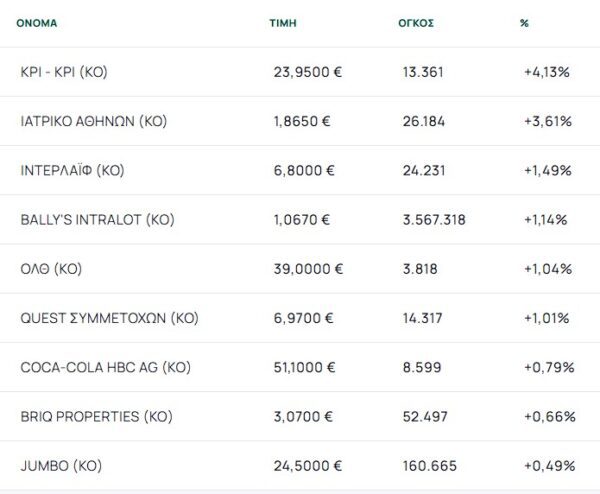Select the ΙΝΤΕΡΛΑΪΦ (ΚΟ) stock row
Screen dimensions: 600x494
click(x=72, y=170)
